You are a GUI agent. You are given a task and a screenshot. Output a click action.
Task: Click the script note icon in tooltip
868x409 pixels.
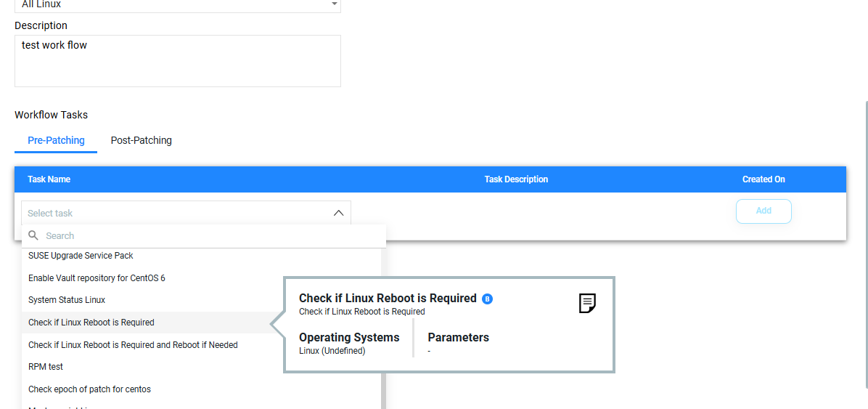[x=587, y=303]
